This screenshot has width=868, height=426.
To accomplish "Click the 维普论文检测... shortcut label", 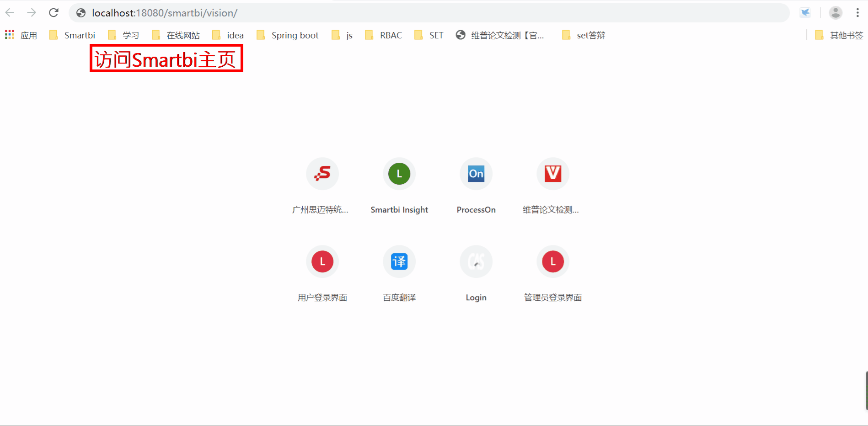I will 551,210.
